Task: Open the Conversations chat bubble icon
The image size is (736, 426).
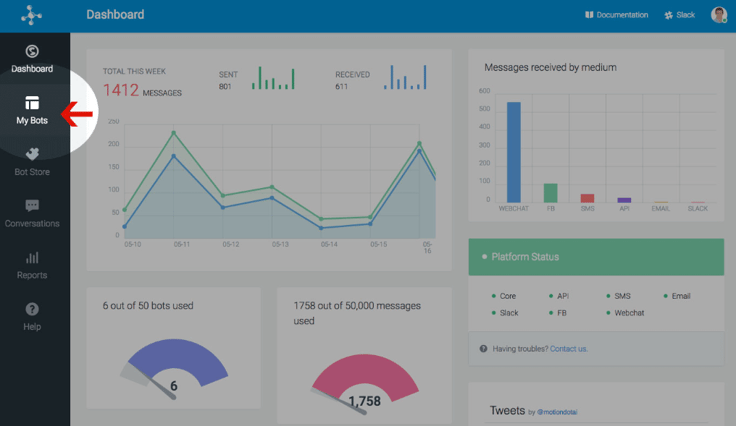Action: (32, 205)
